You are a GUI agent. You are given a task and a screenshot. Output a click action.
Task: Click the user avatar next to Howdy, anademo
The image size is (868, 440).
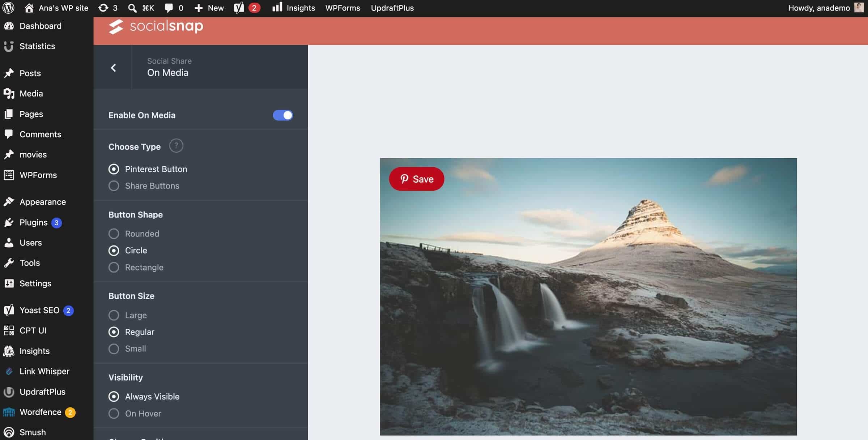[859, 8]
